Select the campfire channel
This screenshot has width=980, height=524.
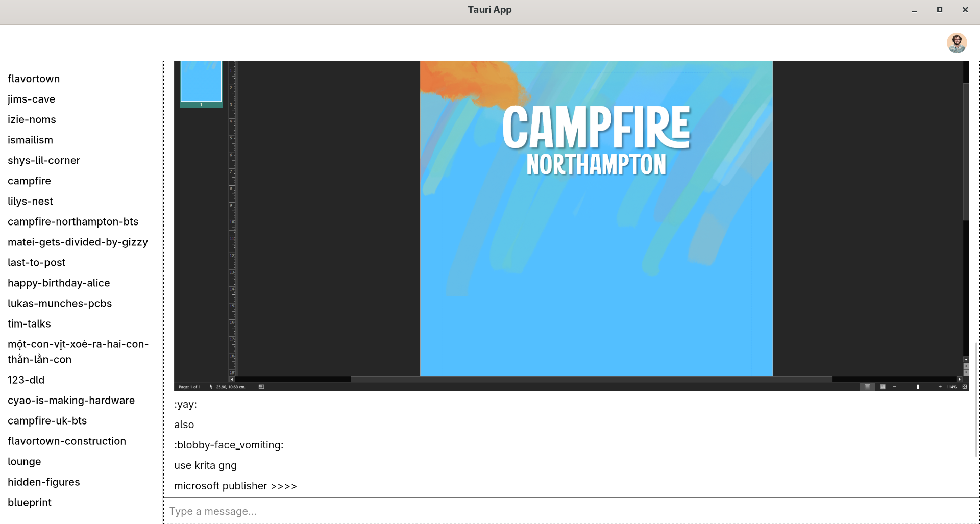tap(29, 181)
